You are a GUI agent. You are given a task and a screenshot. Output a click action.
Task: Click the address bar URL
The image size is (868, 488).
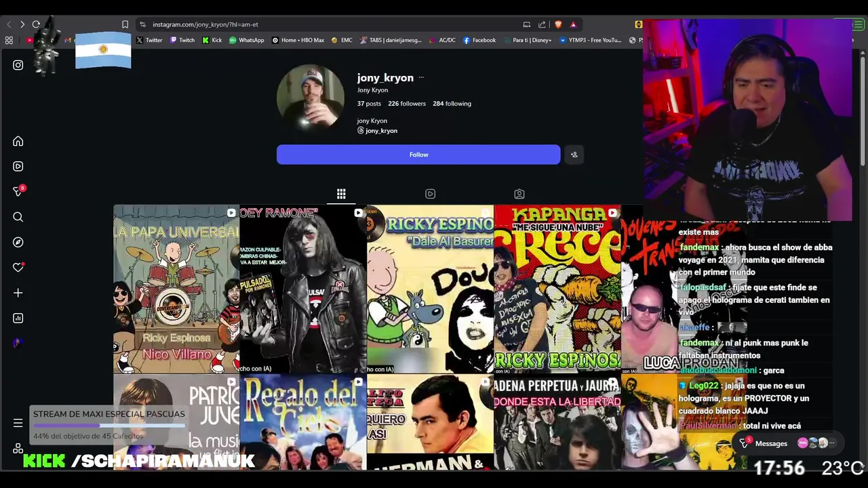tap(205, 24)
